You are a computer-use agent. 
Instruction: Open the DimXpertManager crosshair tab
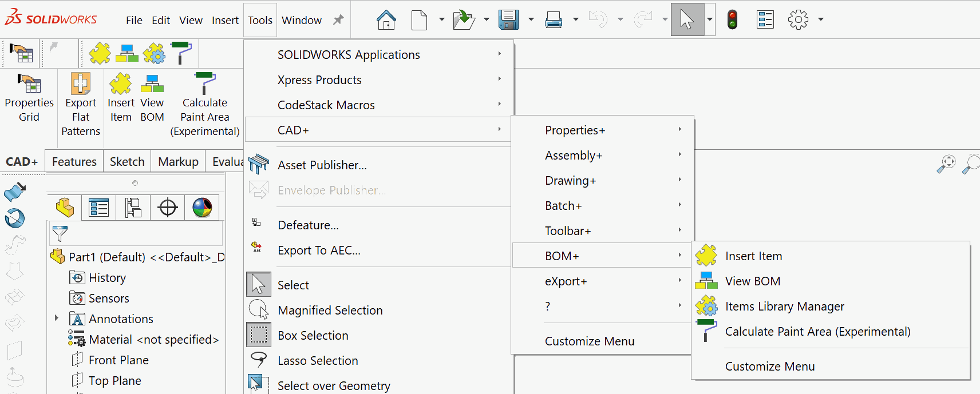point(168,208)
